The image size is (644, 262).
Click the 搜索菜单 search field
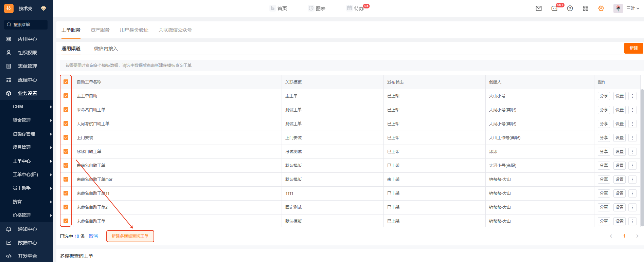click(x=26, y=24)
